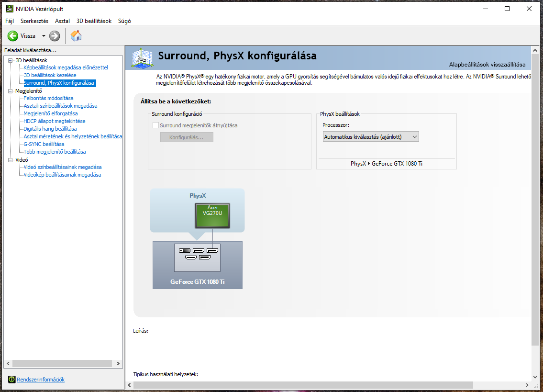The height and width of the screenshot is (392, 543).
Task: Maximize the NVIDIA Vezérlőpult window
Action: click(507, 9)
